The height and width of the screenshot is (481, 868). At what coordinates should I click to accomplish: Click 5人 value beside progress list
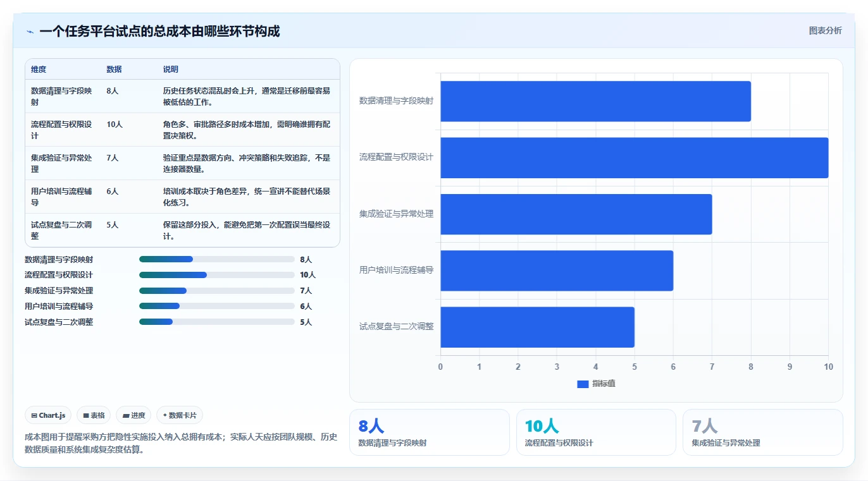tap(306, 322)
